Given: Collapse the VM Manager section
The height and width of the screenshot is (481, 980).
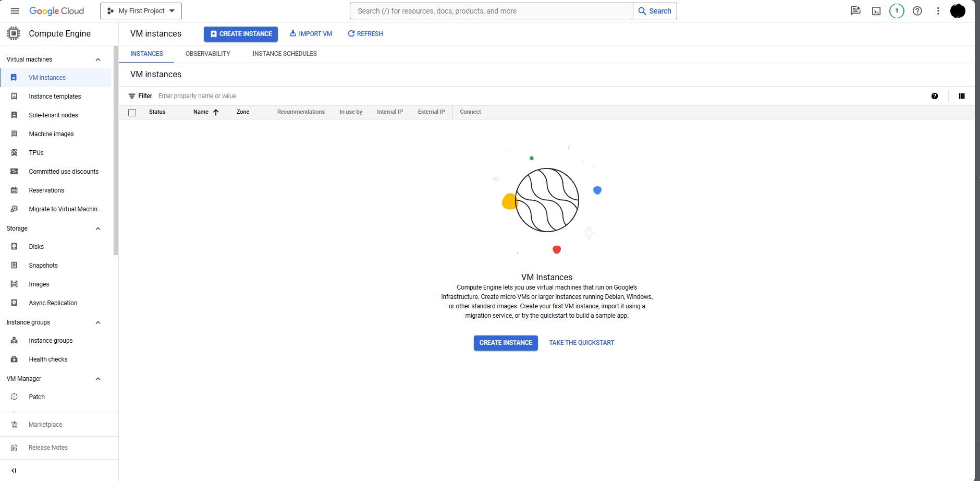Looking at the screenshot, I should pyautogui.click(x=97, y=379).
